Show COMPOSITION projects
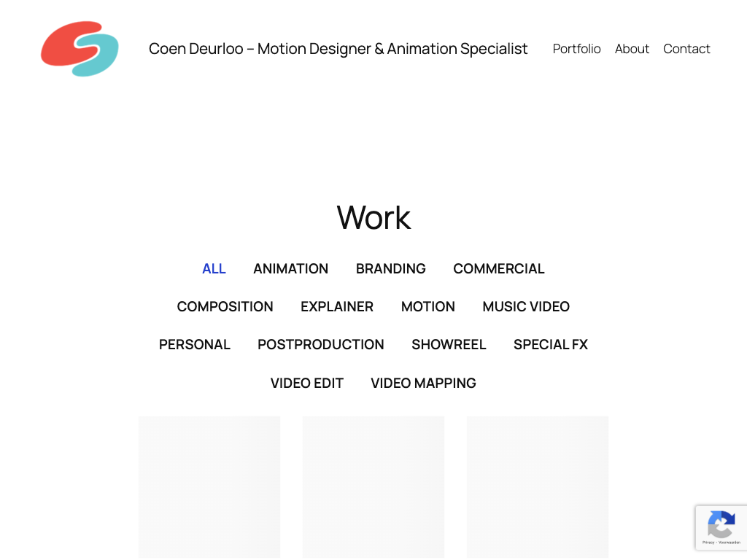Image resolution: width=747 pixels, height=560 pixels. tap(225, 307)
